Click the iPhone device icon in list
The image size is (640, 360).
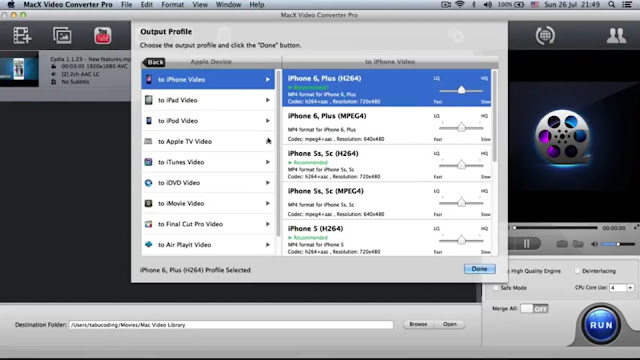coord(149,80)
